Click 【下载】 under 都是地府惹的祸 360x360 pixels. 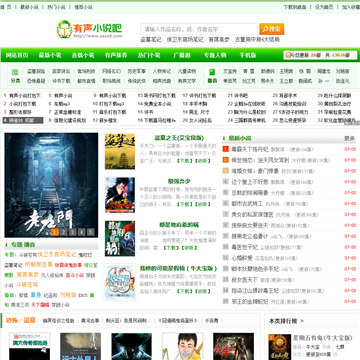coord(171,248)
